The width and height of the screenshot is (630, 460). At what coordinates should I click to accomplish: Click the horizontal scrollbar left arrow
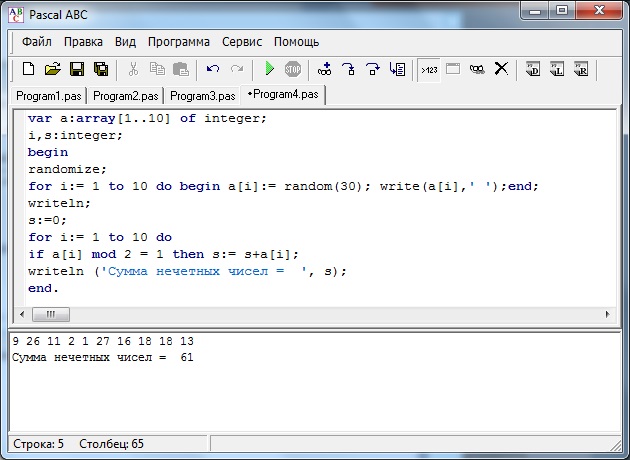tap(22, 314)
